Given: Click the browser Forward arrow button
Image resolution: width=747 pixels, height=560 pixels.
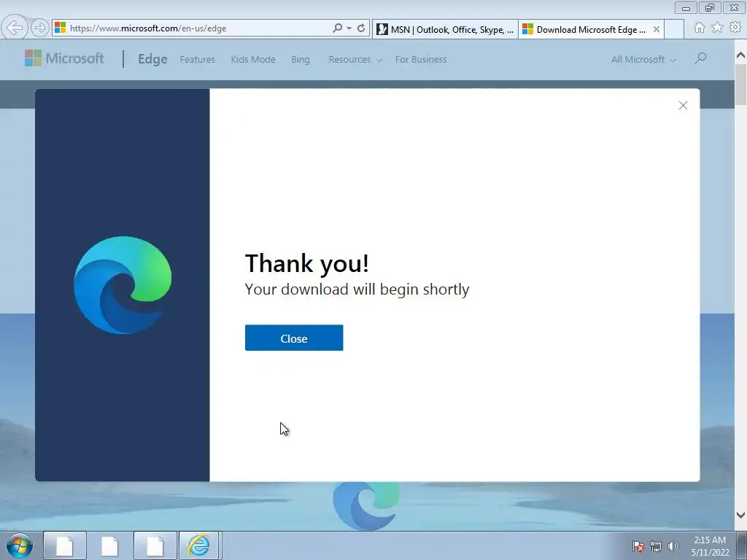Looking at the screenshot, I should [x=40, y=28].
